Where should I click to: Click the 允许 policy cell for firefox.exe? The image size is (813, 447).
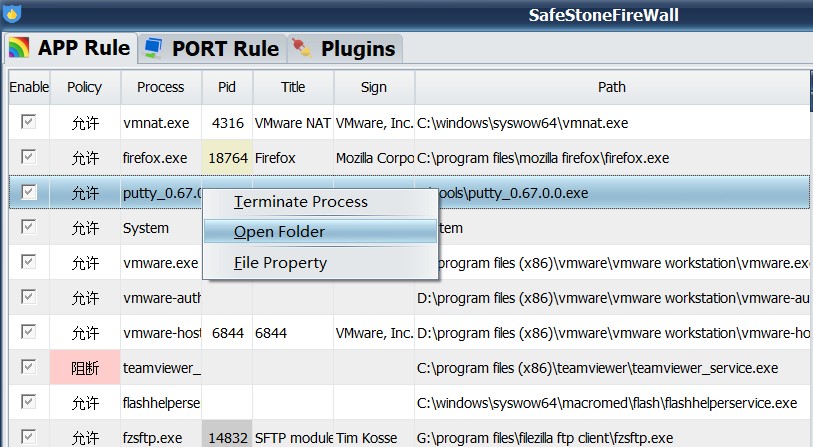click(x=85, y=158)
